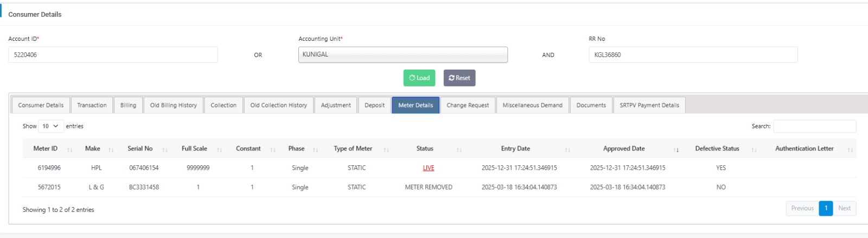Sort table by Make column arrows
Image resolution: width=868 pixels, height=238 pixels.
111,149
